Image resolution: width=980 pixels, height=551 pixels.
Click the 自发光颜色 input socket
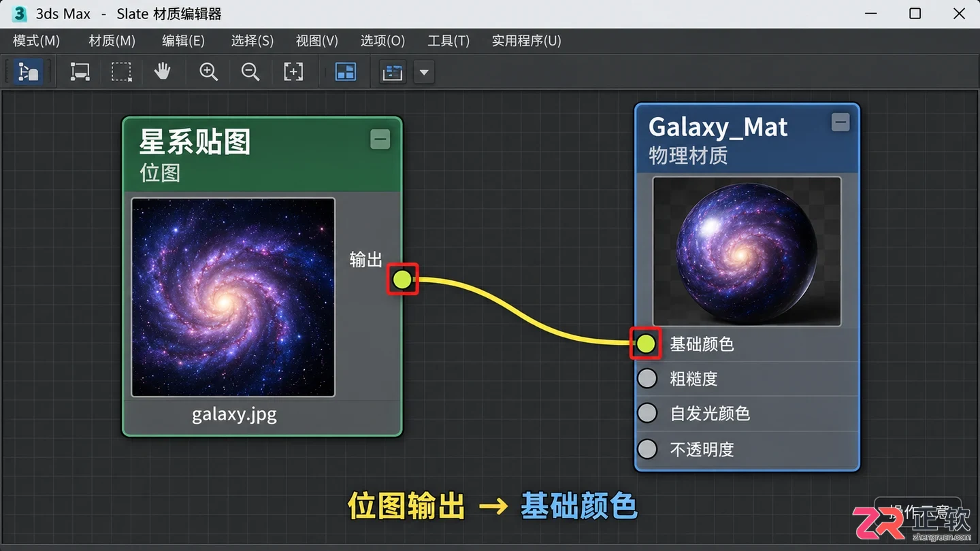click(x=647, y=413)
